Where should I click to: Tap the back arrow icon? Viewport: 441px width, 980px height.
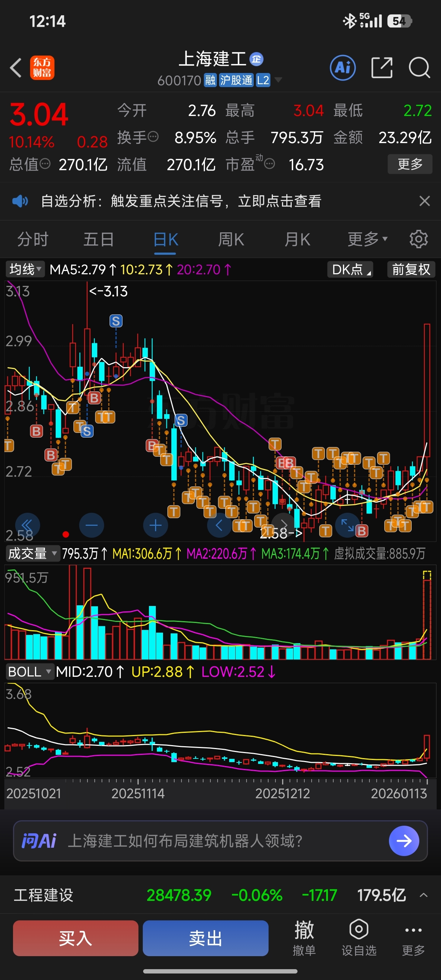click(x=16, y=68)
